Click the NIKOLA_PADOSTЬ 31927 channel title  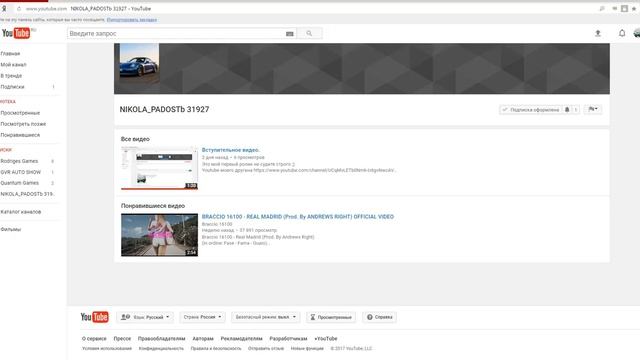[164, 109]
